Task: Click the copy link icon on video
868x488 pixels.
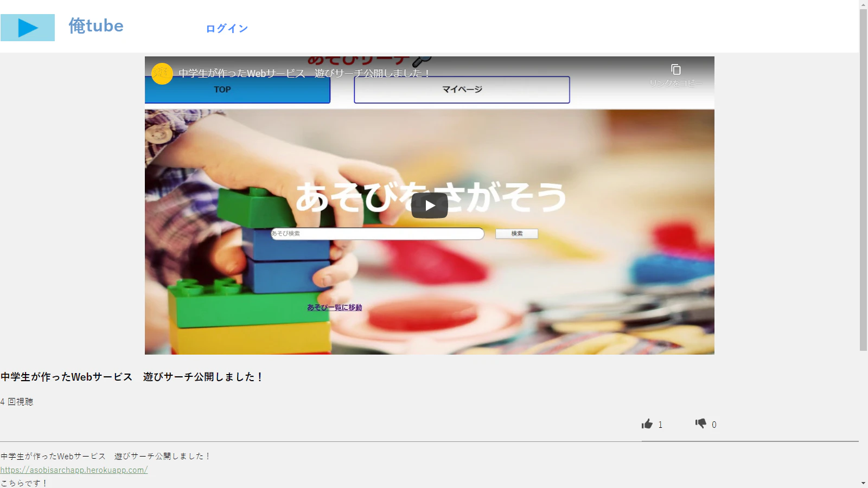Action: 676,70
